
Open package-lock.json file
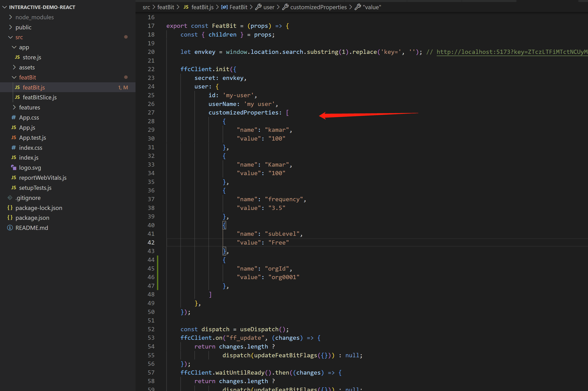point(39,208)
